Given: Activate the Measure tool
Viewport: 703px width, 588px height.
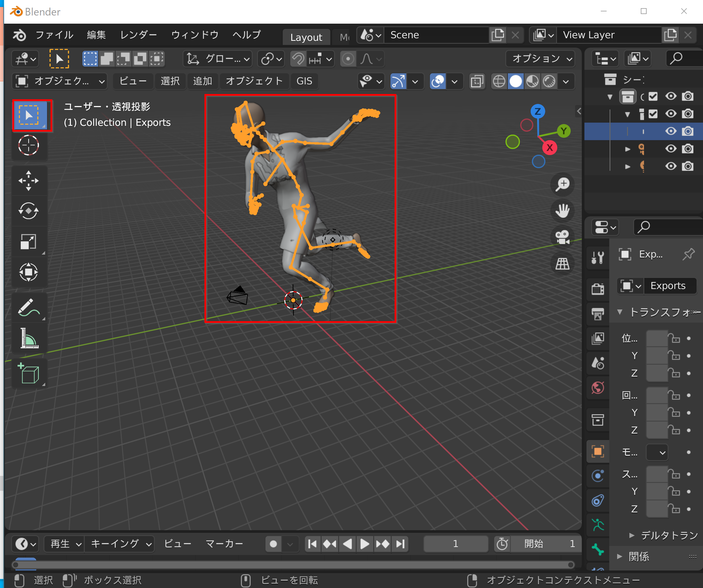Looking at the screenshot, I should pos(28,338).
